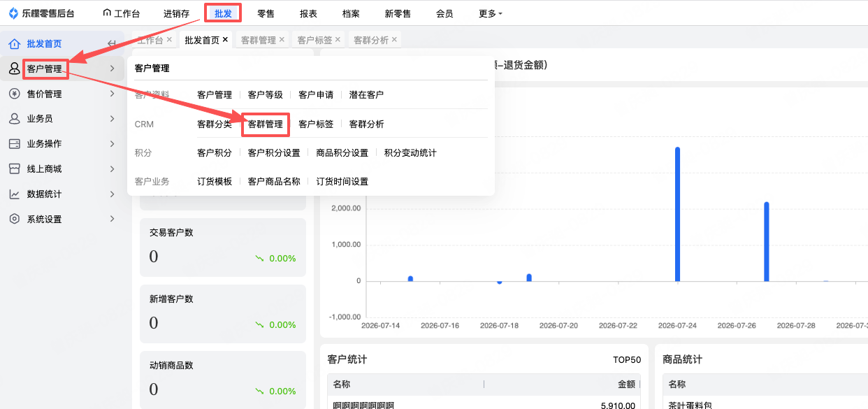
Task: Click 客户积分设置 in the flyout menu
Action: point(274,152)
